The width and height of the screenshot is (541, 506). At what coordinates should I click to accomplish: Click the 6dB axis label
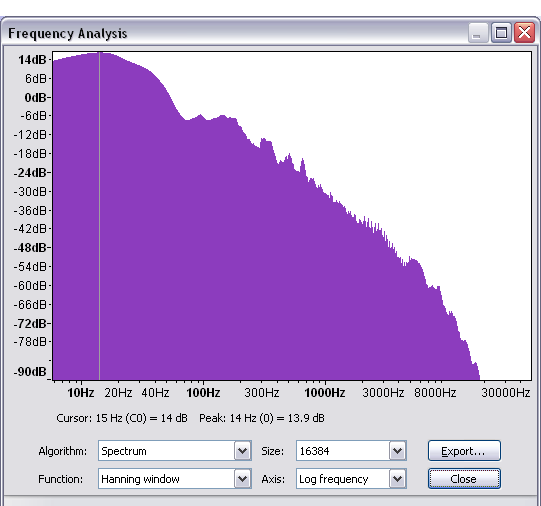(x=36, y=79)
